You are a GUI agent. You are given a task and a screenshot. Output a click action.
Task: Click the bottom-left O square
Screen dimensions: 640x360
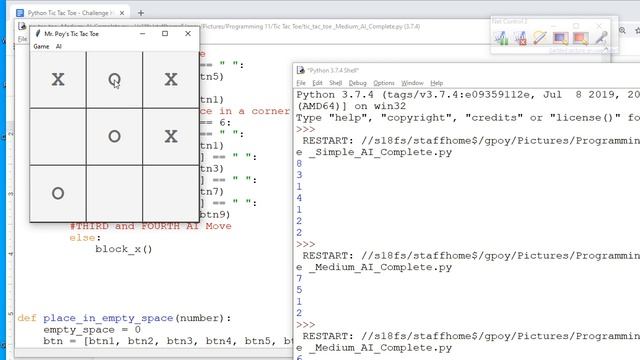pos(58,193)
